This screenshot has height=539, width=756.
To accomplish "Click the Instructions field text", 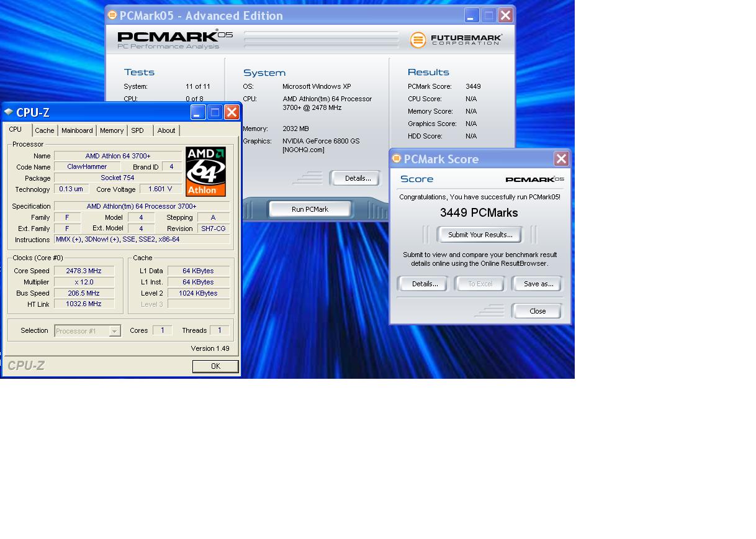I will [x=142, y=240].
